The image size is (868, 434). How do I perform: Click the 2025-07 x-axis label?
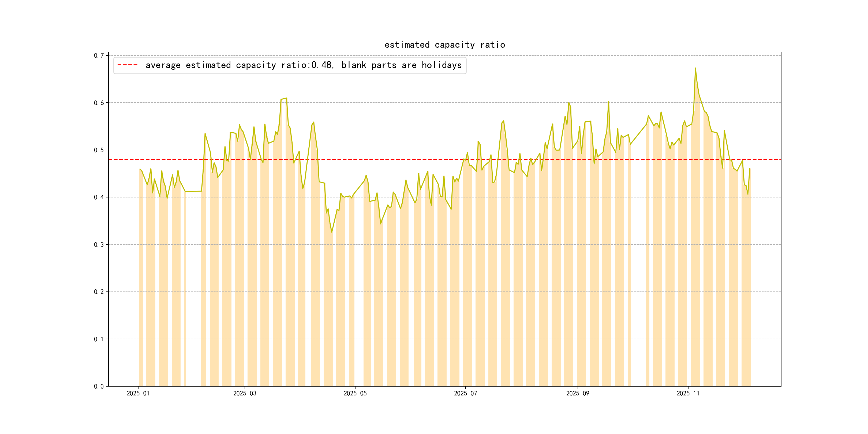tap(465, 393)
